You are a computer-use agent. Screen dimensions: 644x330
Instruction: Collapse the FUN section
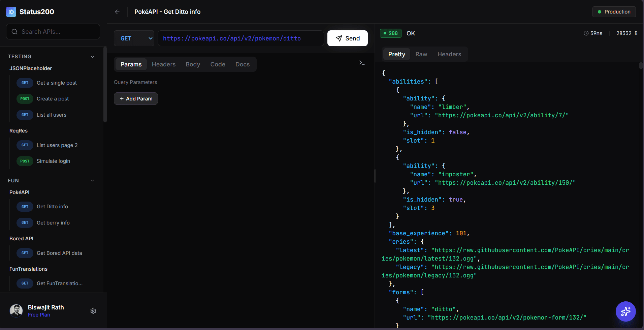pyautogui.click(x=92, y=181)
